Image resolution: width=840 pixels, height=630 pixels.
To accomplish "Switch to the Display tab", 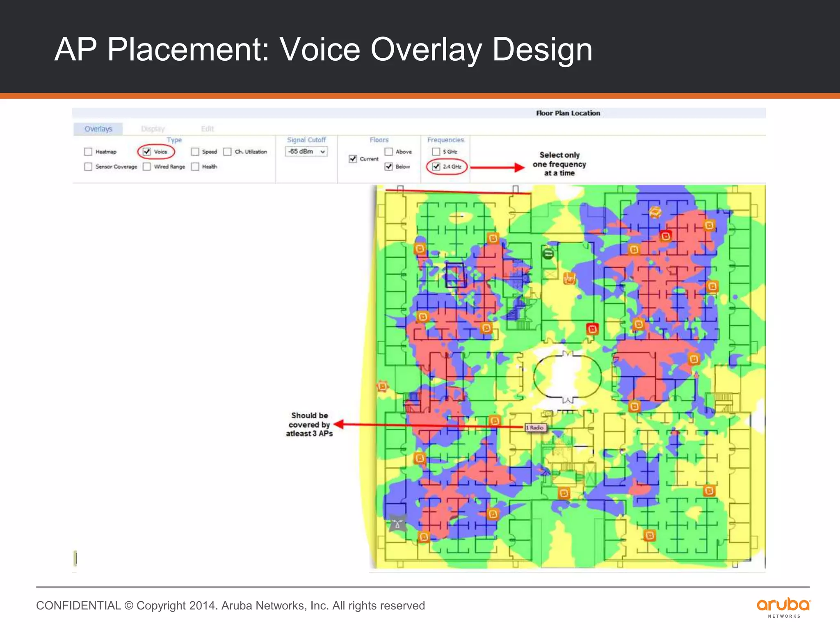I will (x=153, y=129).
